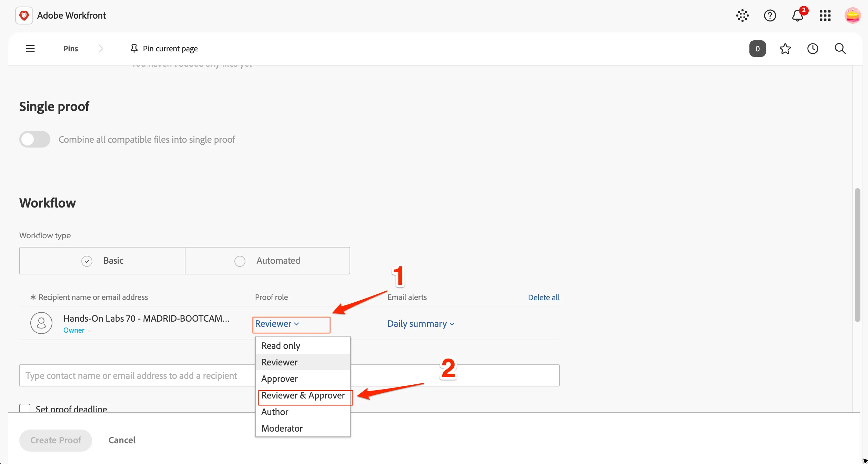Open the hamburger main menu

[30, 49]
